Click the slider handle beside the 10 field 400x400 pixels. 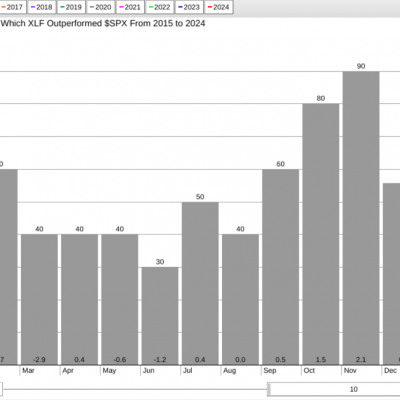(269, 389)
